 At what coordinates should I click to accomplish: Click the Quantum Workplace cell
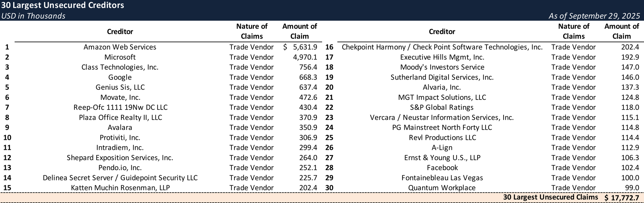click(x=442, y=188)
